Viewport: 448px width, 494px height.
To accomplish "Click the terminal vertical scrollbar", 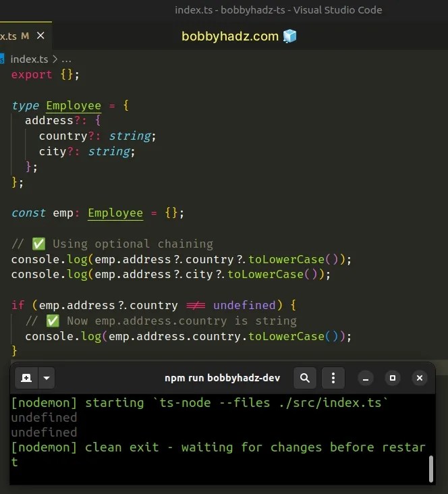I will coord(431,468).
